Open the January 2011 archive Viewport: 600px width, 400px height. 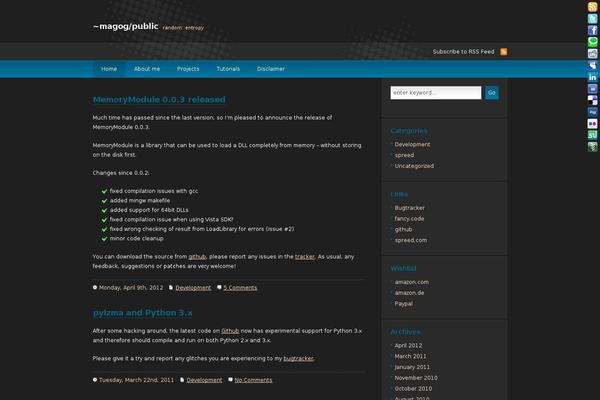tap(412, 367)
